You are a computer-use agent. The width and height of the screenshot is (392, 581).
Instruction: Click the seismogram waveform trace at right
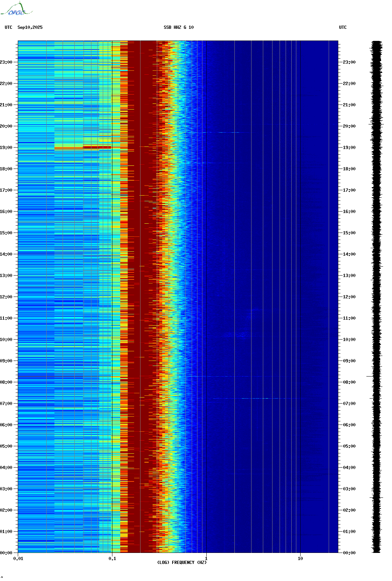click(x=376, y=297)
